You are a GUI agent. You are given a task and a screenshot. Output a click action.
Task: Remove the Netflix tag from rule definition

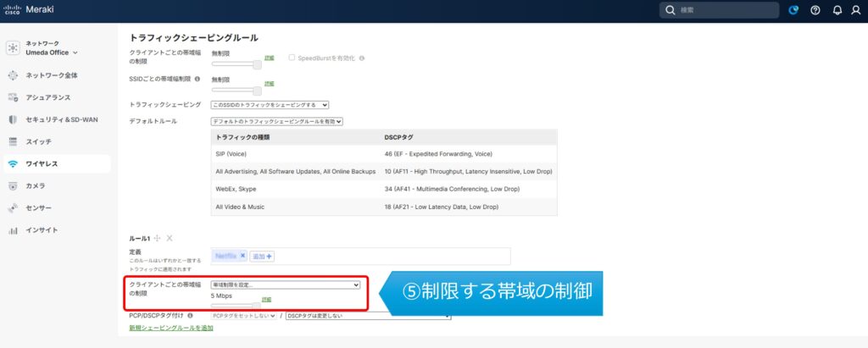pos(242,256)
